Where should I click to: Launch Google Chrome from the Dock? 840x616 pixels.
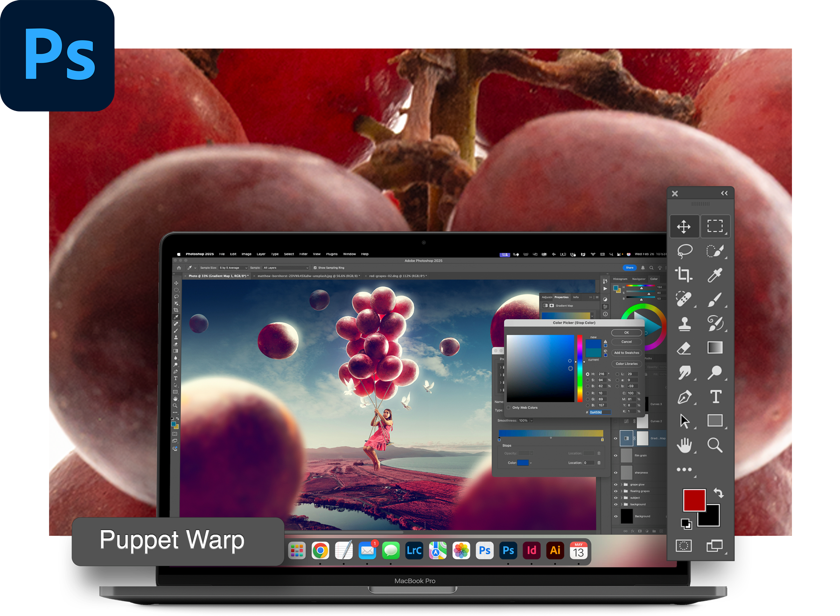320,551
